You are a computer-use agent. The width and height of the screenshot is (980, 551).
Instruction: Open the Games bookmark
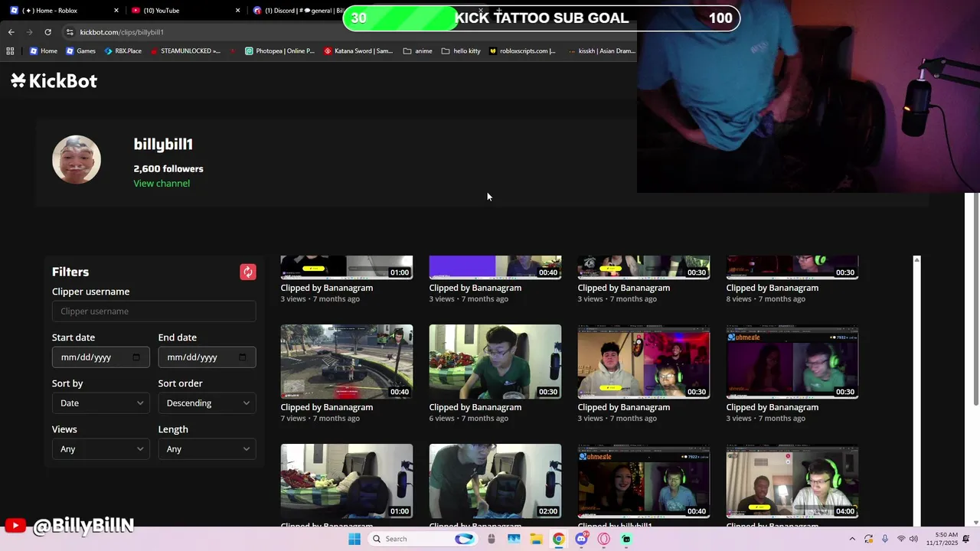81,51
